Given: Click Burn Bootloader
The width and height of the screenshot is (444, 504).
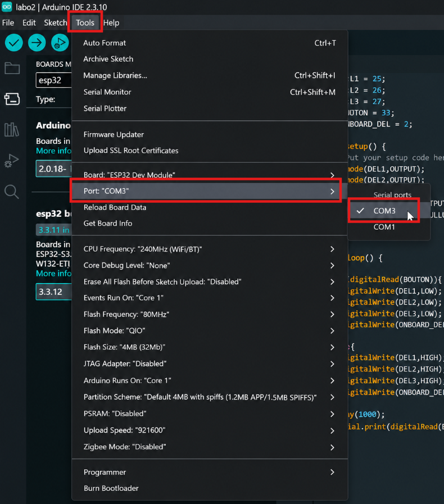Looking at the screenshot, I should [210, 488].
